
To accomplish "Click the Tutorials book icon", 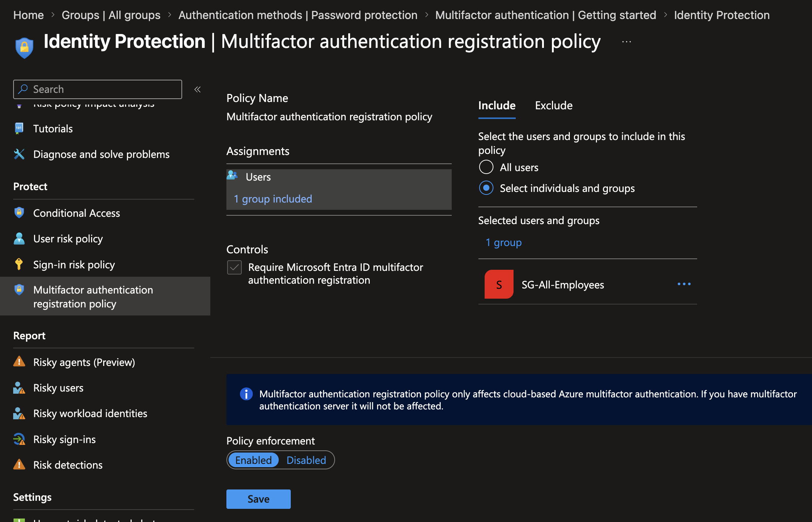I will pos(19,128).
